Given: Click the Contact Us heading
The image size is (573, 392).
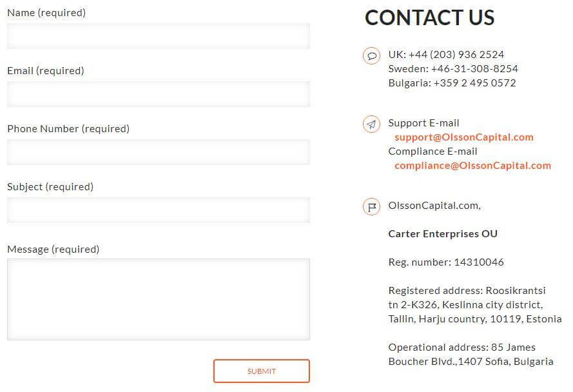Looking at the screenshot, I should pyautogui.click(x=430, y=17).
